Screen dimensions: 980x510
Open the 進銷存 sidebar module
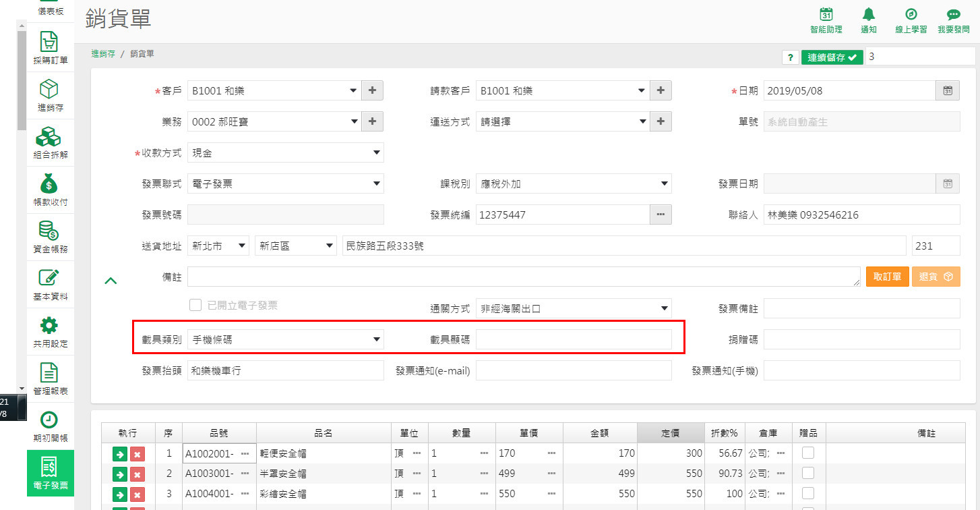51,94
